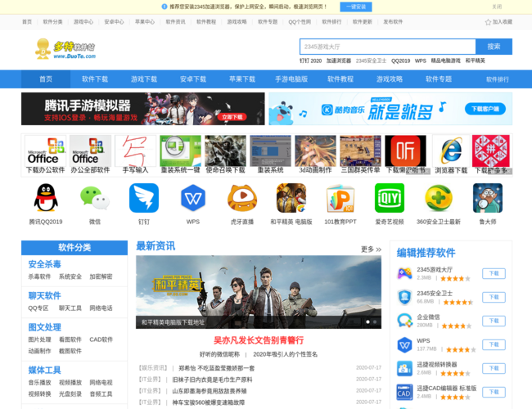Click the second slideshow indicator dot

(375, 321)
